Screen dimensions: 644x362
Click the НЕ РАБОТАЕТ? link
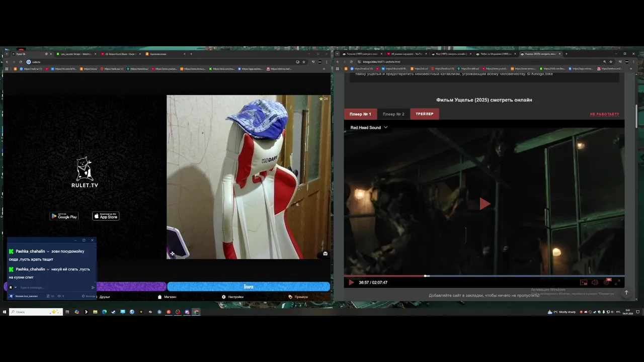click(x=604, y=114)
